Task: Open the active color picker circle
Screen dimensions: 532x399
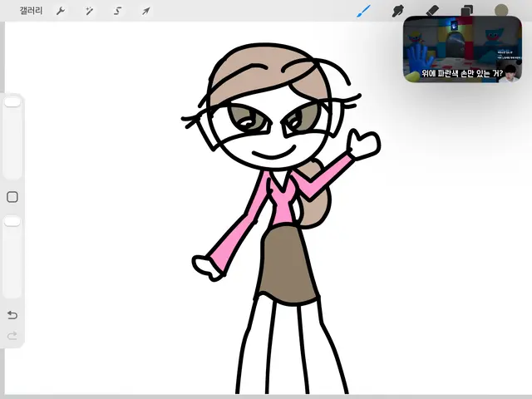Action: pos(501,10)
